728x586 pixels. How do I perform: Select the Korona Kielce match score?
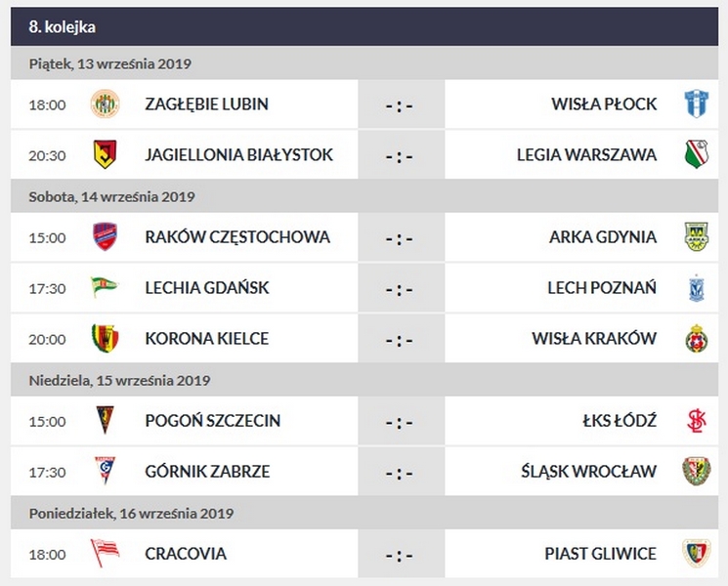399,340
